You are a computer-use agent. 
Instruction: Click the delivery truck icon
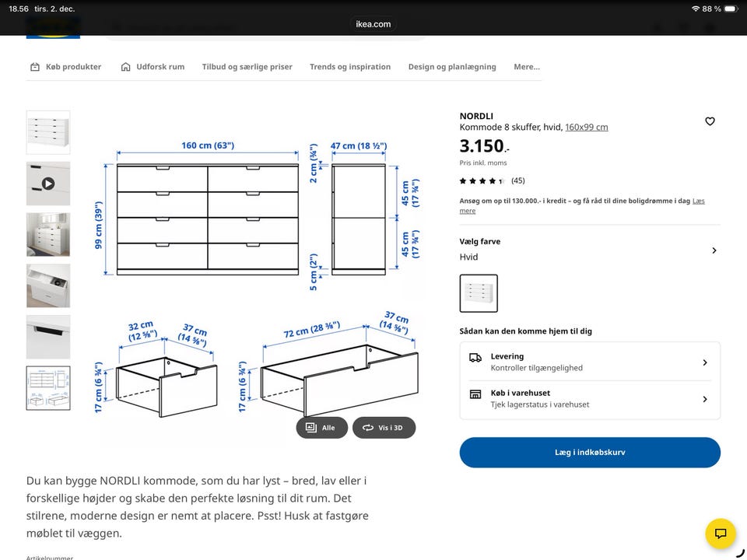point(475,358)
